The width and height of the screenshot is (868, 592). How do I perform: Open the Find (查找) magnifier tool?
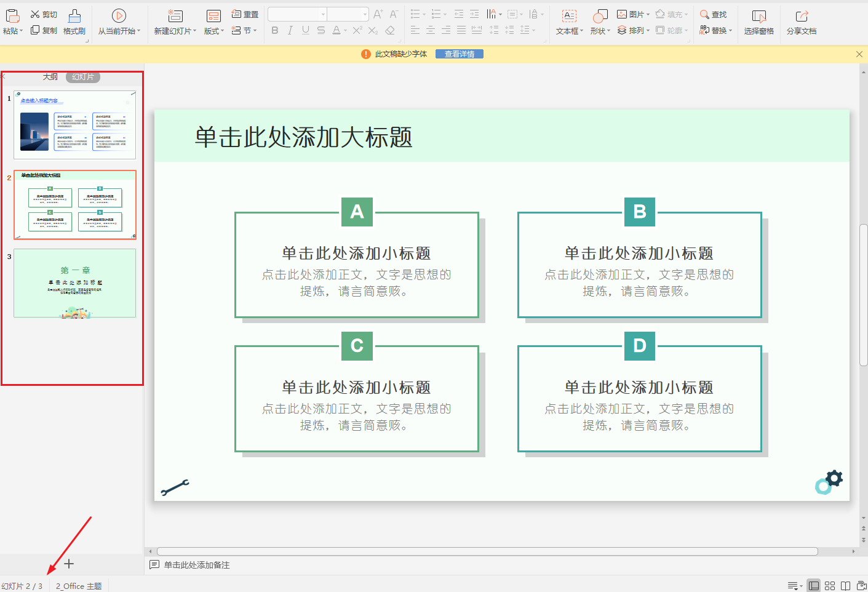704,14
